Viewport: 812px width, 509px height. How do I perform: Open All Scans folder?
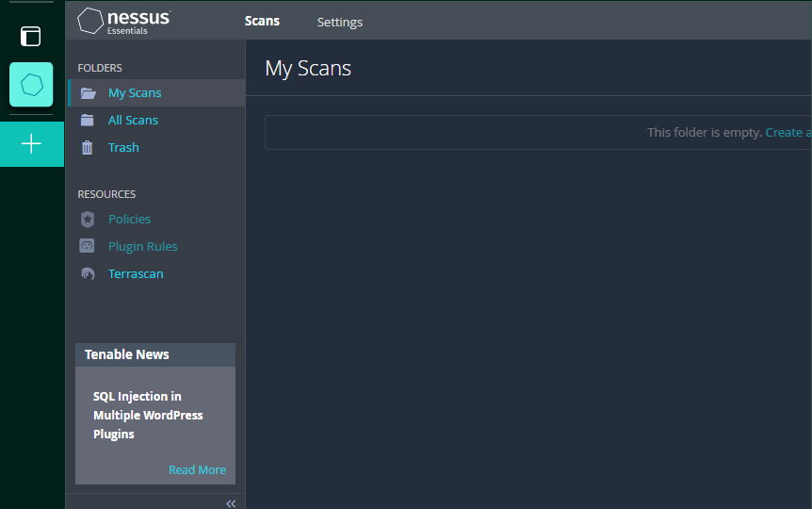pyautogui.click(x=133, y=121)
